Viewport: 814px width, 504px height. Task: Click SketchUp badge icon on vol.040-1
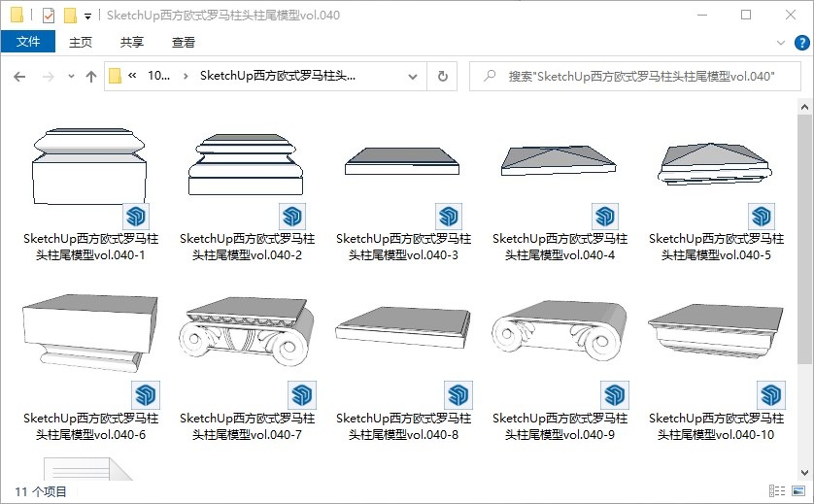tap(135, 216)
